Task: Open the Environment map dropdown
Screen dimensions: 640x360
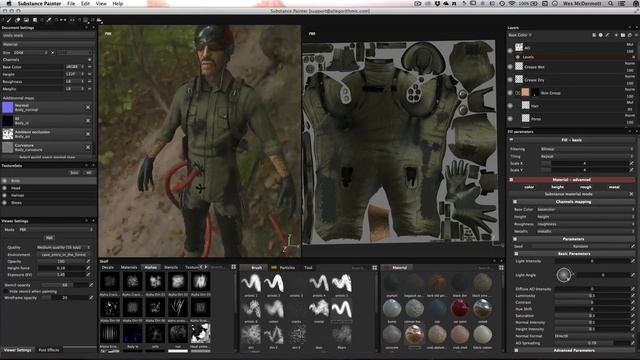Action: 63,254
